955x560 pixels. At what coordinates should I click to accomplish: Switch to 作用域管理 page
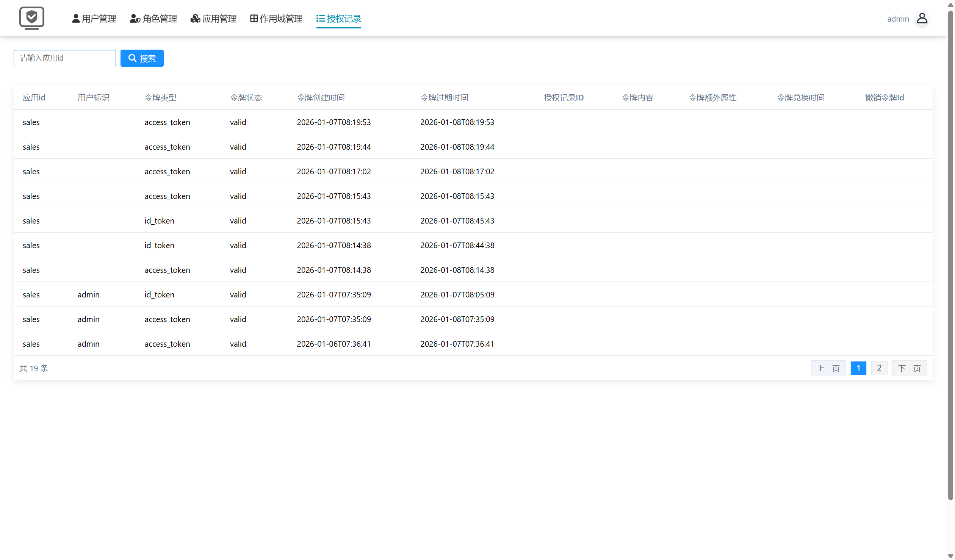coord(281,19)
